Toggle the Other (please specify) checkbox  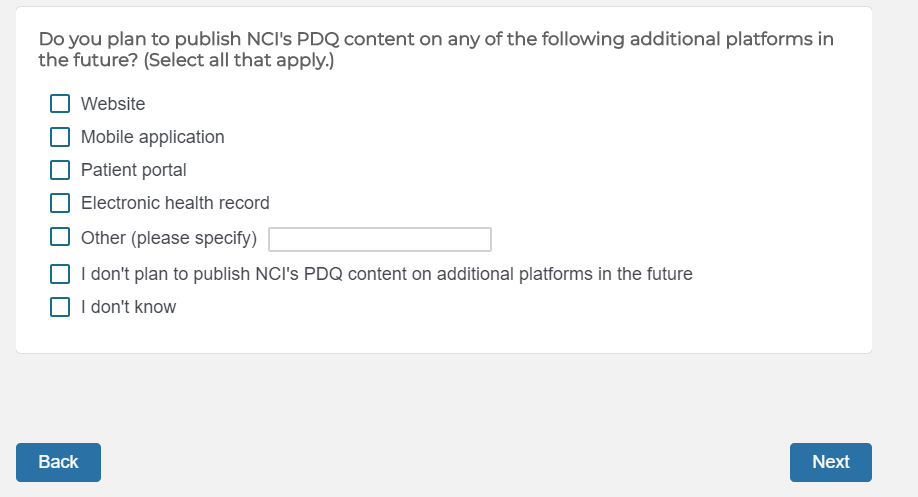point(61,238)
